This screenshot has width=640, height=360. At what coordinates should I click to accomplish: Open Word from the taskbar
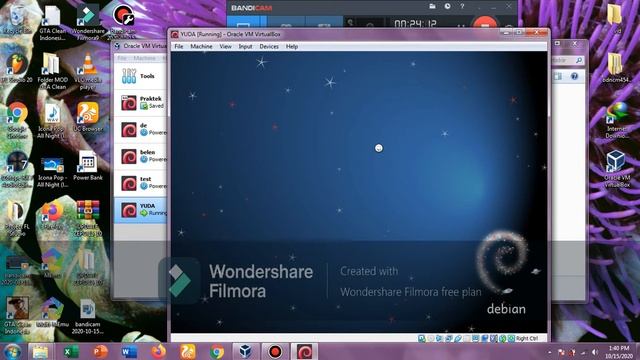[129, 351]
